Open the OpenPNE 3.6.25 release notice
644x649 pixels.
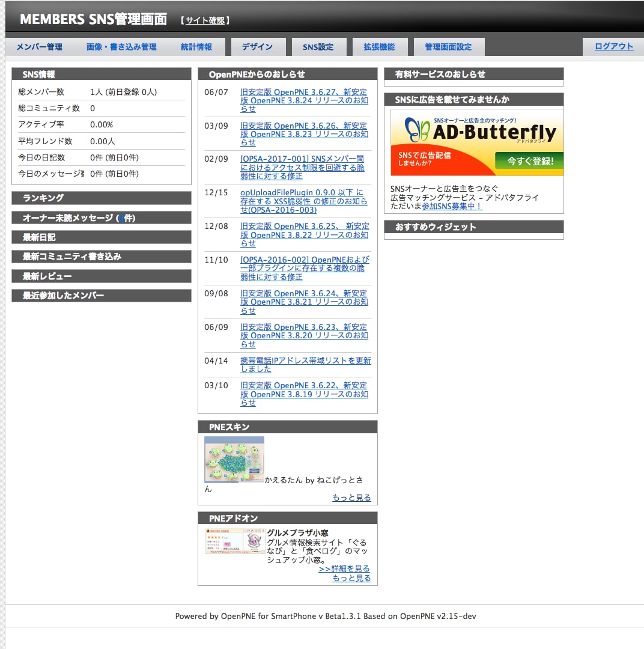304,235
